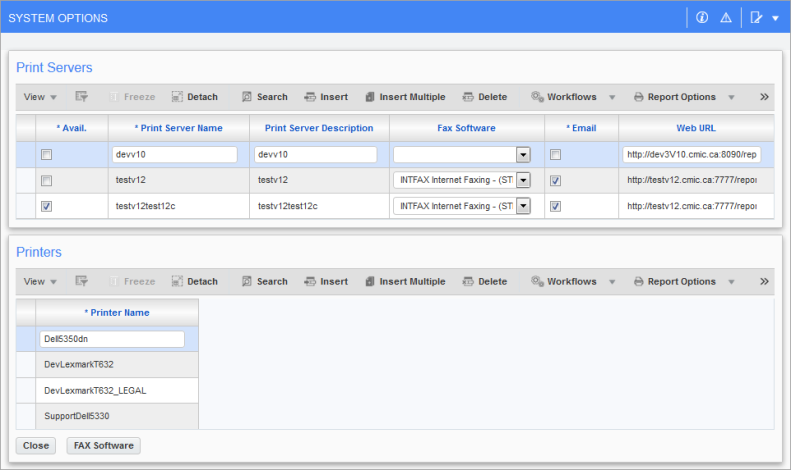This screenshot has height=470, width=791.
Task: Open View menu in Print Servers toolbar
Action: [40, 97]
